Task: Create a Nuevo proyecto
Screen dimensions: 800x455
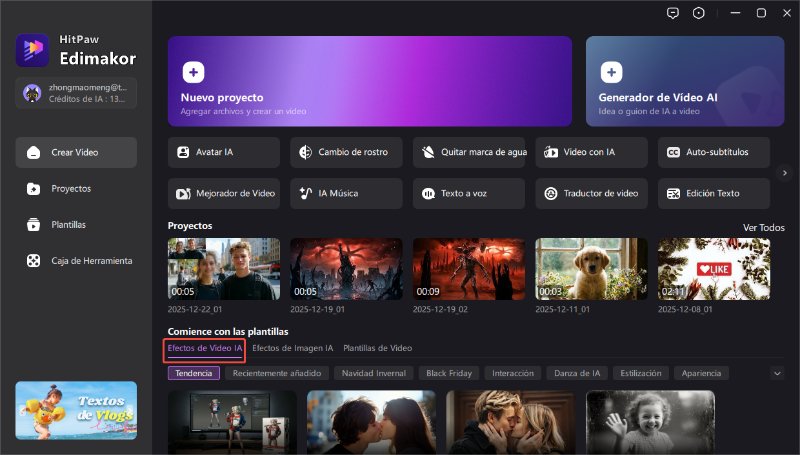Action: pos(370,81)
